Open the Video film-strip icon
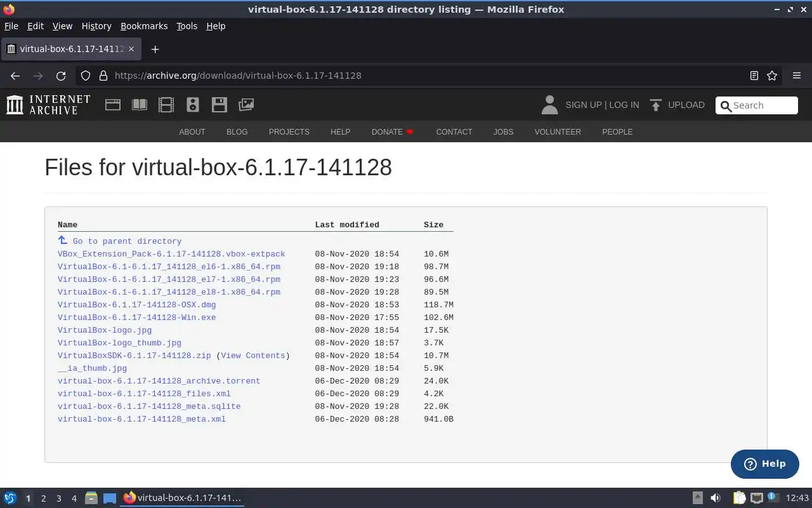 click(166, 105)
